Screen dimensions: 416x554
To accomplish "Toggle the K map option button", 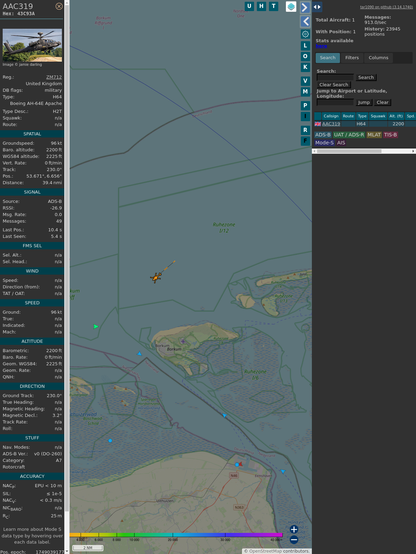I will (x=305, y=67).
